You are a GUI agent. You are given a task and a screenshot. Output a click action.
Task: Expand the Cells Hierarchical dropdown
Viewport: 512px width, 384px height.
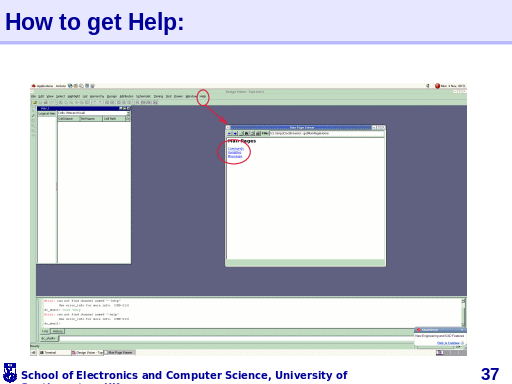coord(128,113)
